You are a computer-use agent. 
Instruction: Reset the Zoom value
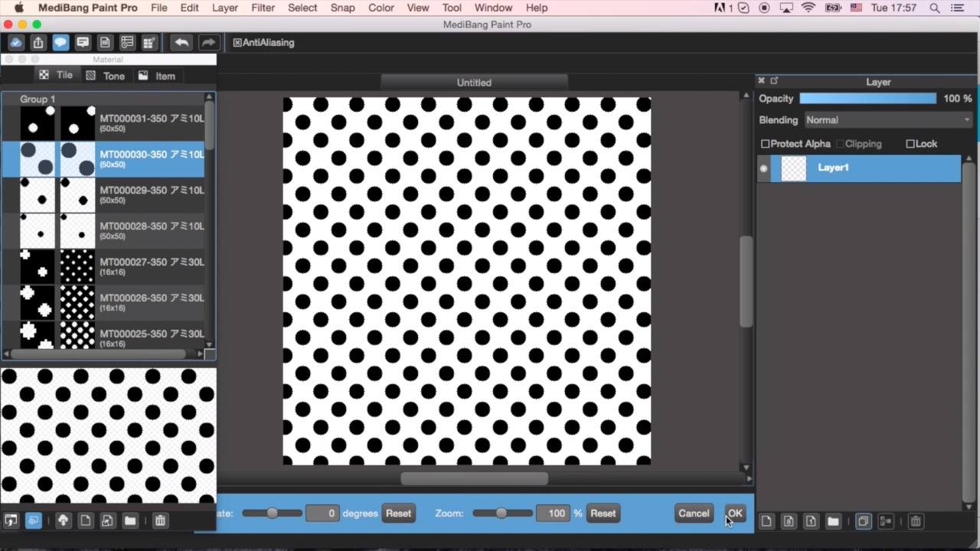603,514
